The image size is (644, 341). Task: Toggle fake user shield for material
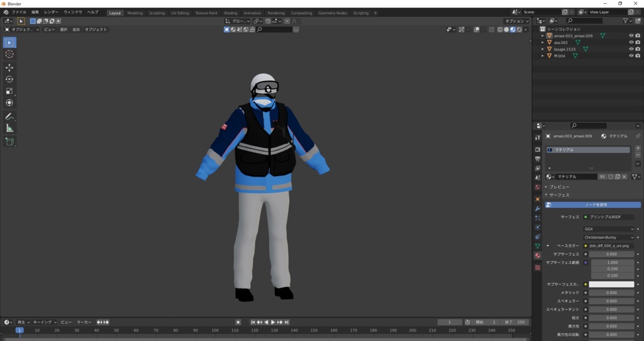pos(611,177)
